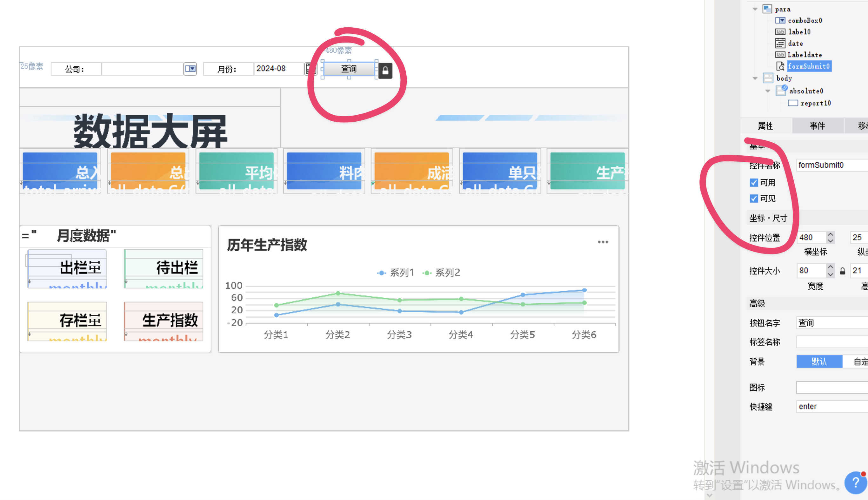Choose the 默认 background option

[819, 361]
